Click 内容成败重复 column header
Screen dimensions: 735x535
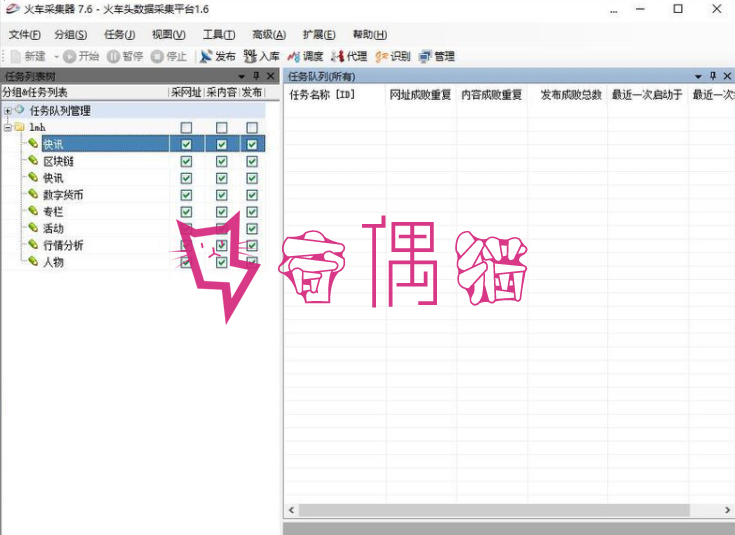[x=492, y=95]
